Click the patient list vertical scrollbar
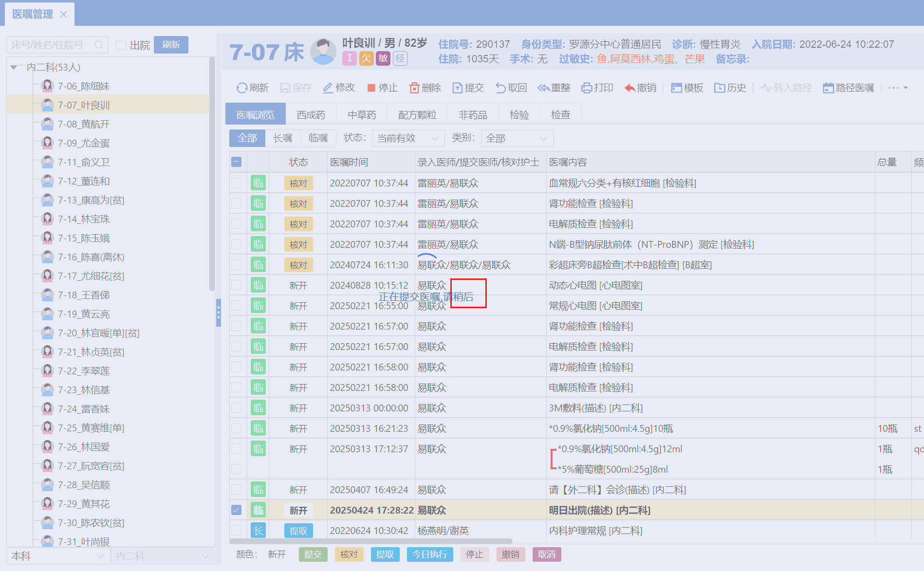This screenshot has width=924, height=571. 212,174
